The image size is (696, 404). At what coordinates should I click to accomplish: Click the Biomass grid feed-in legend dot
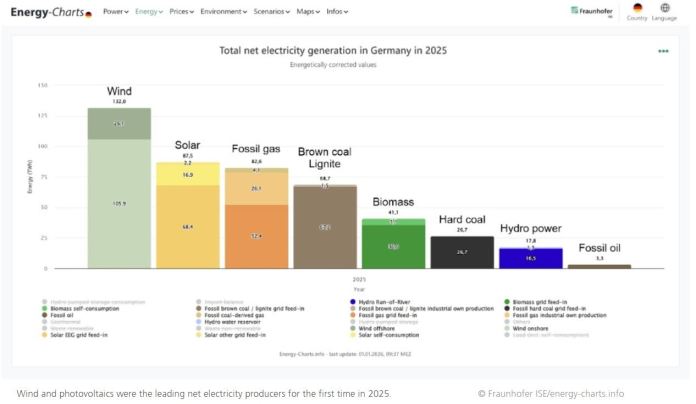click(509, 301)
